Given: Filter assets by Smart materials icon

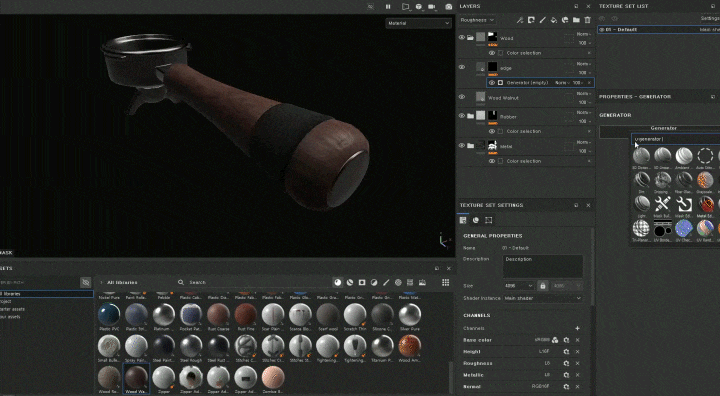Looking at the screenshot, I should pos(350,283).
